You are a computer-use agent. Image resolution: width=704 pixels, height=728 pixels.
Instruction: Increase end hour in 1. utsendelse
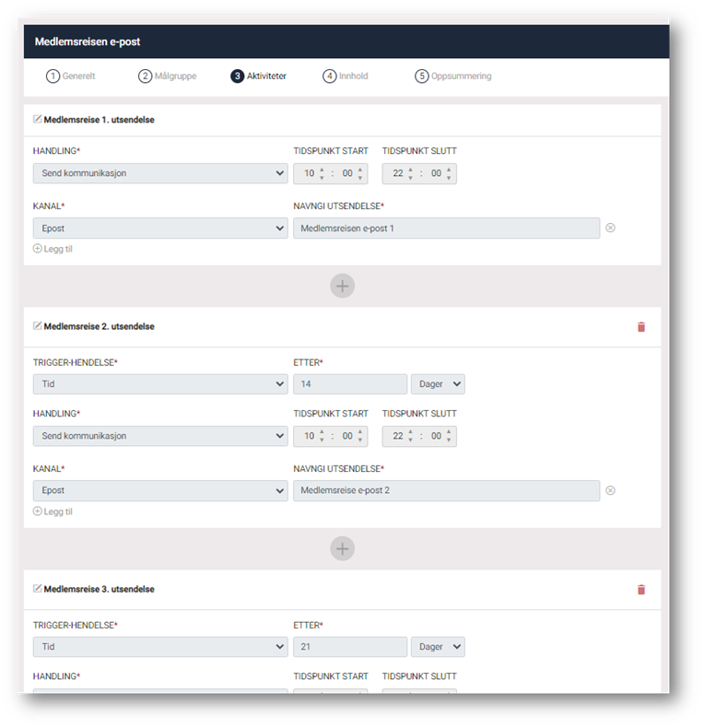click(x=410, y=170)
